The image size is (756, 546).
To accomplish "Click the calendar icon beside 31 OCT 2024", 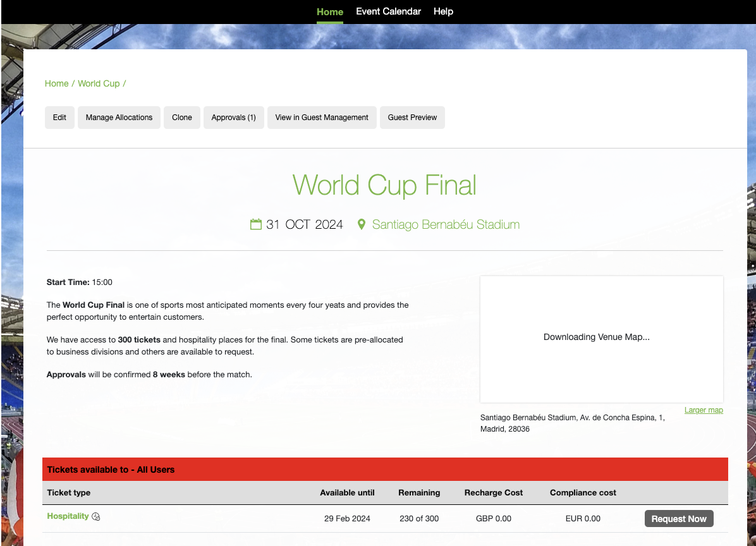I will click(x=255, y=224).
